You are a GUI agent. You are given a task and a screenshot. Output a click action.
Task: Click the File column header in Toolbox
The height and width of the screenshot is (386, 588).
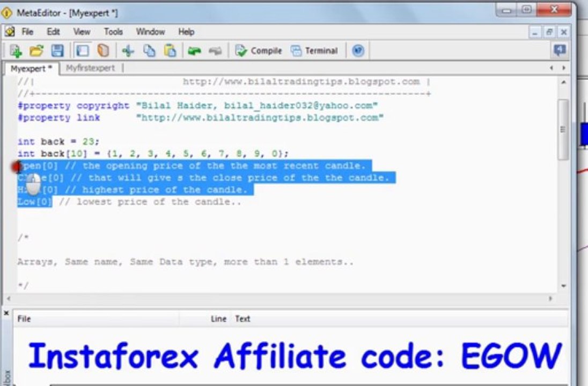(97, 319)
